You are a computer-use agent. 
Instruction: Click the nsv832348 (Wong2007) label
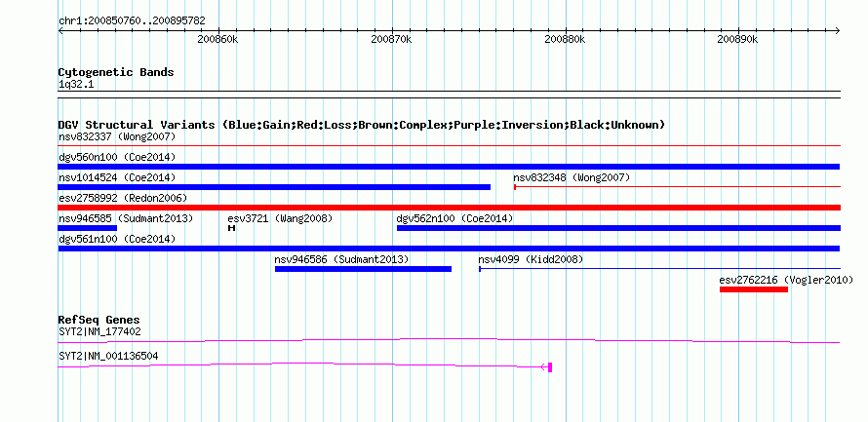[572, 177]
